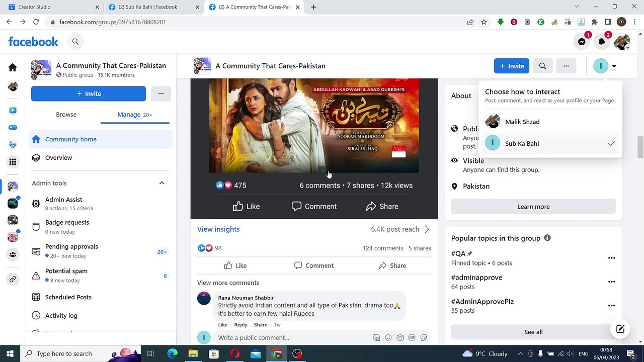This screenshot has height=362, width=644.
Task: Click Learn more in About panel
Action: click(533, 207)
